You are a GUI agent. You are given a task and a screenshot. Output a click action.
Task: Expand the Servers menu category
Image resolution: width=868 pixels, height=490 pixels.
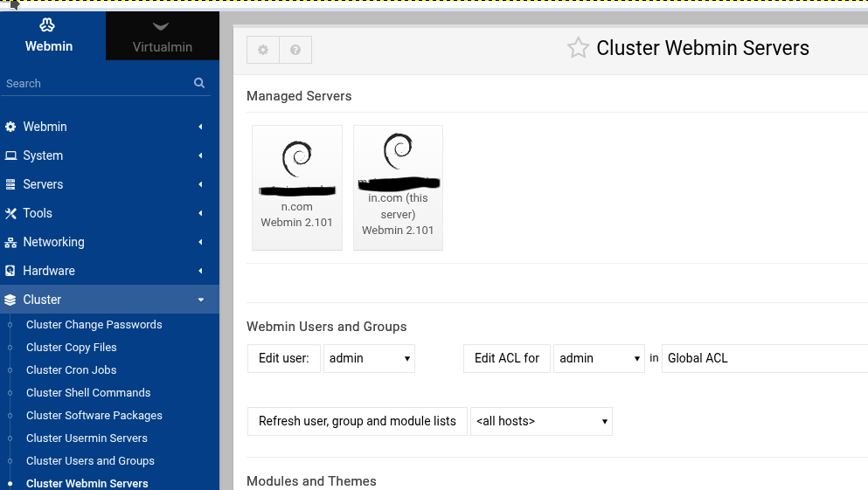(x=109, y=184)
